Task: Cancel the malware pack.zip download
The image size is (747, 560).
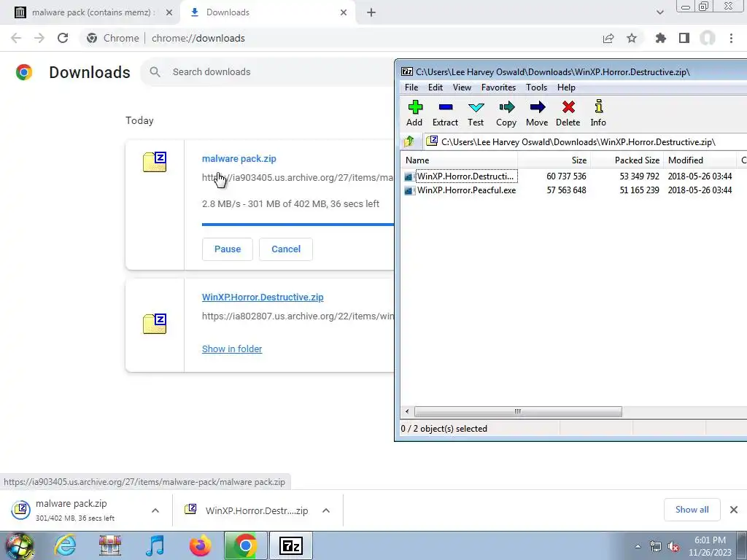Action: pyautogui.click(x=286, y=249)
